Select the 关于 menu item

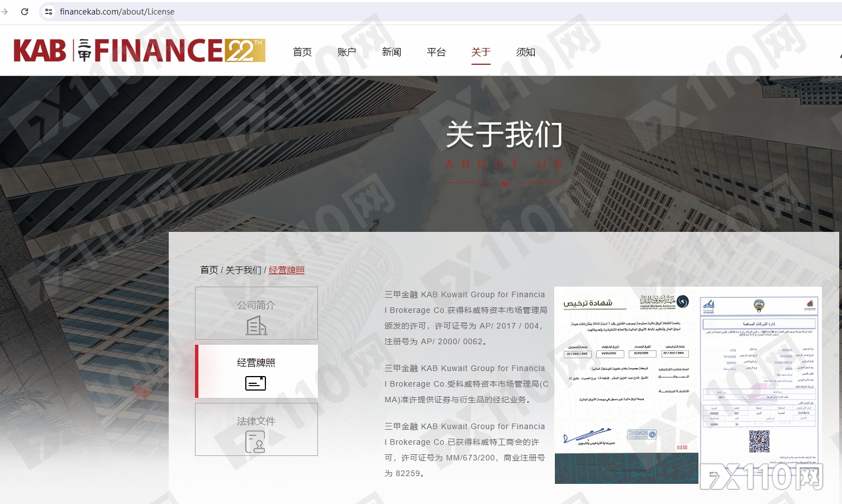(481, 52)
